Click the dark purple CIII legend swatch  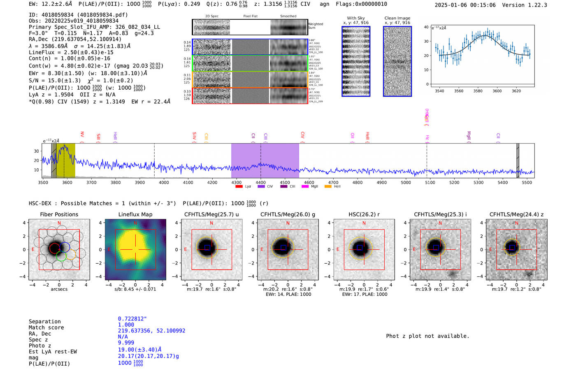click(x=284, y=186)
